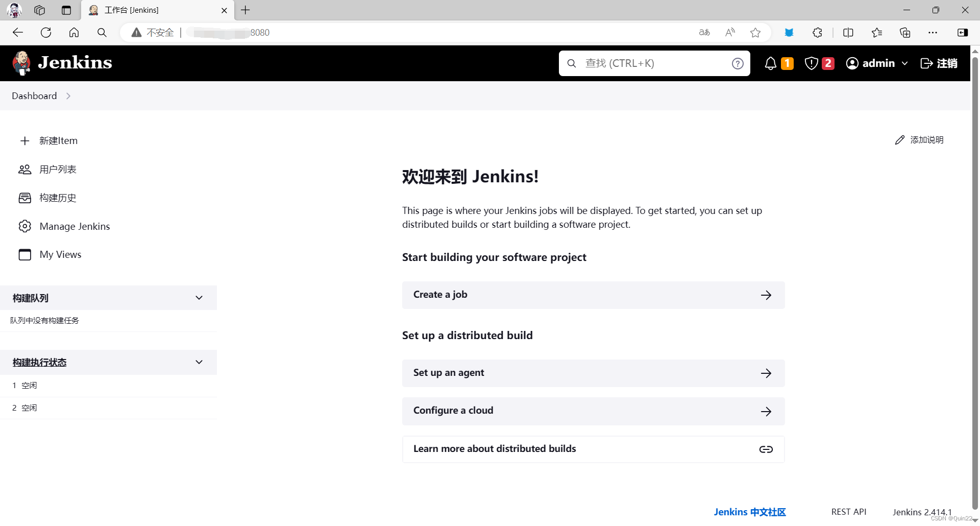Image resolution: width=980 pixels, height=526 pixels.
Task: Click executor 1 空闲 row
Action: click(108, 386)
